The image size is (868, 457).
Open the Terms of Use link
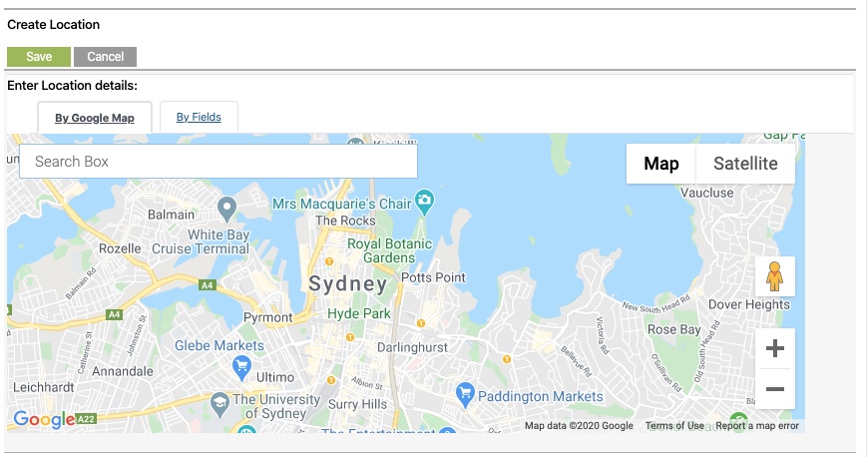(x=674, y=425)
